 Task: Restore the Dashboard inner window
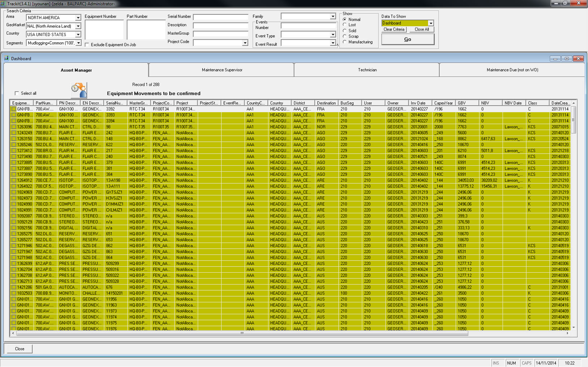point(567,59)
